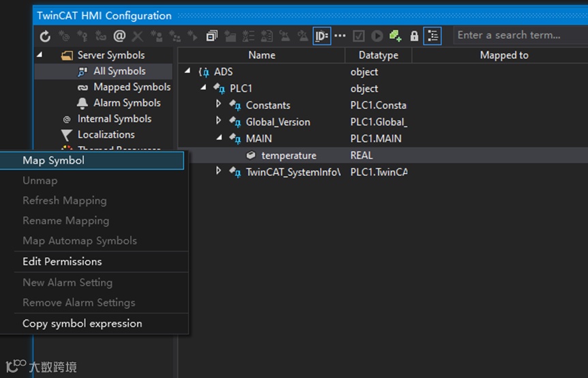
Task: Click the refresh arrow toolbar icon
Action: 45,36
